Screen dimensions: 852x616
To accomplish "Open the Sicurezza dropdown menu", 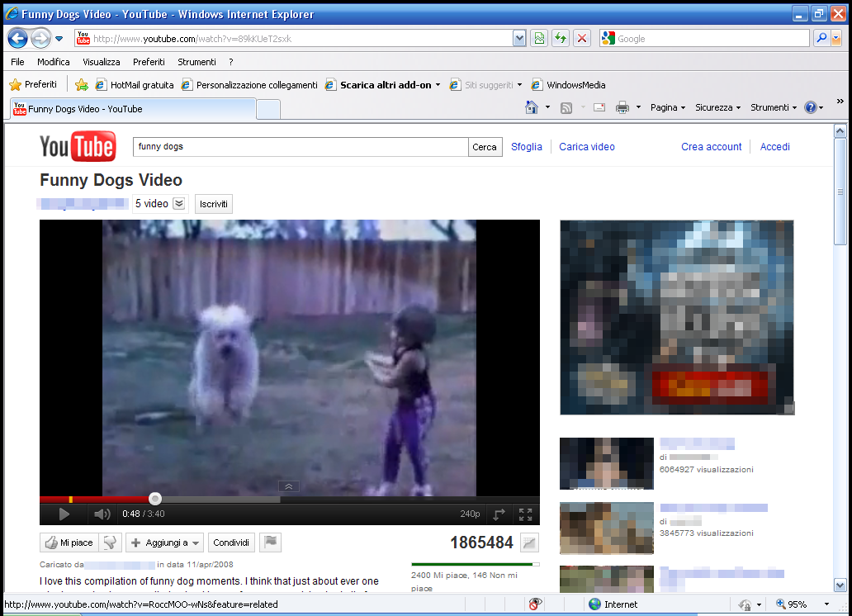I will point(717,107).
